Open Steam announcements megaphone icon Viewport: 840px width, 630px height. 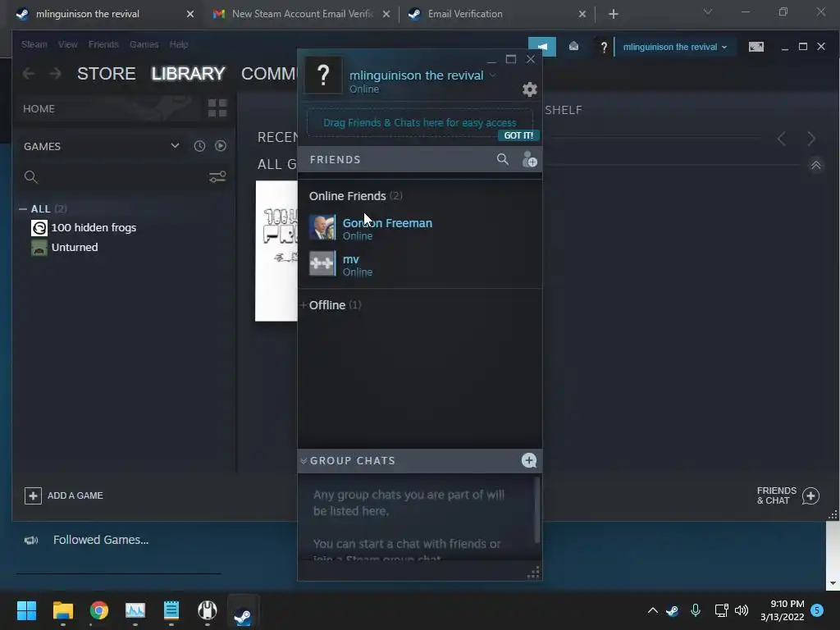coord(542,47)
